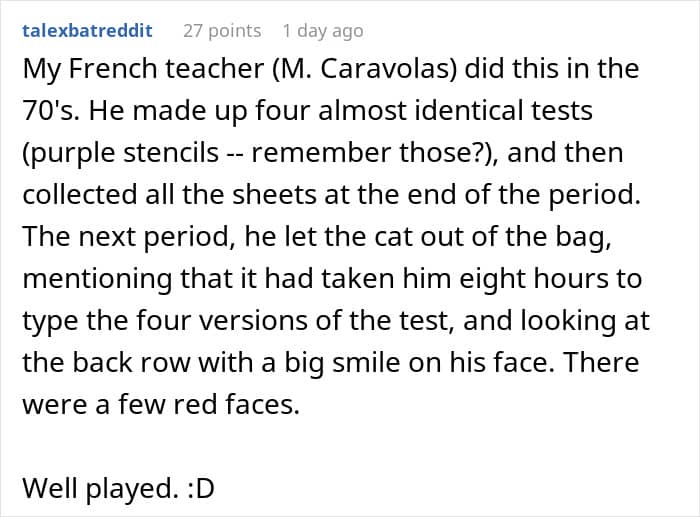Click the words 'Well played.'
This screenshot has height=517, width=700.
tap(100, 488)
